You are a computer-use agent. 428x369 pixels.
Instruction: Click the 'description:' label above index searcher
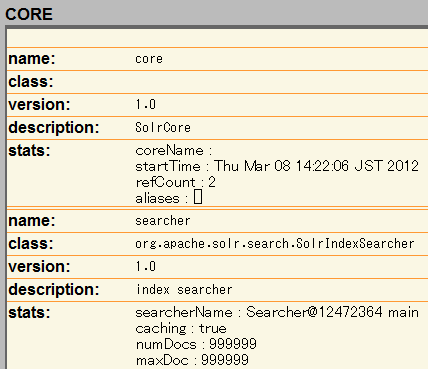[x=54, y=289]
